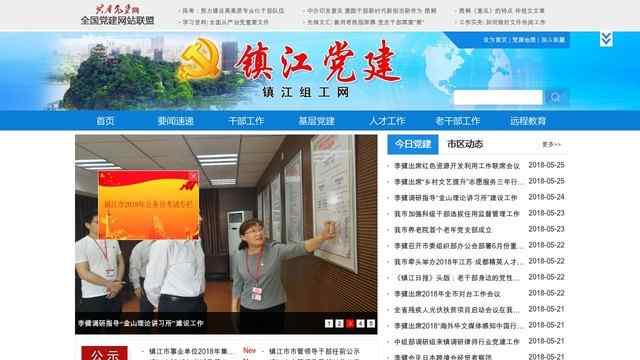
Task: Open 人才工作 navigation menu item
Action: (x=387, y=121)
